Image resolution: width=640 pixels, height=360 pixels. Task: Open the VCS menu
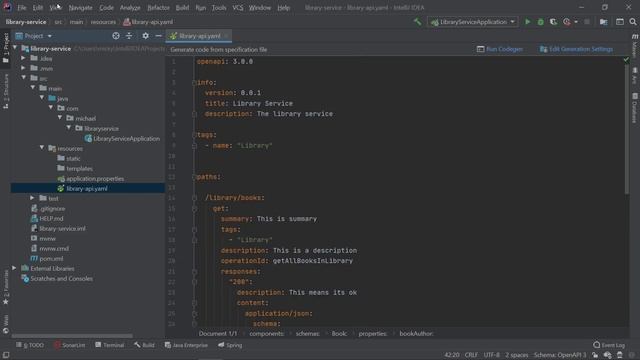click(x=238, y=7)
